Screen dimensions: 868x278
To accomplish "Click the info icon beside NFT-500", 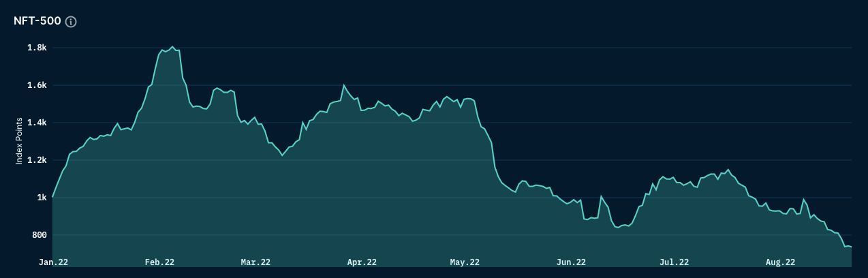I will pos(71,22).
